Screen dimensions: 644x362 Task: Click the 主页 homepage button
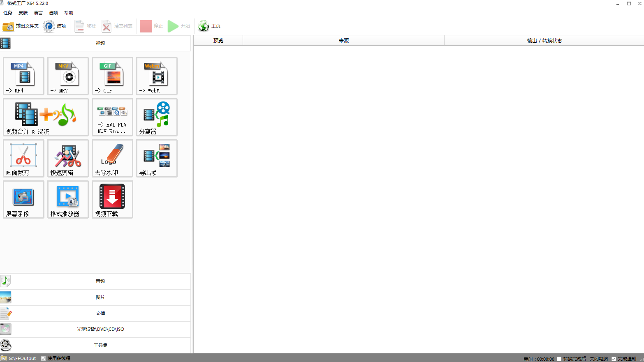tap(209, 26)
